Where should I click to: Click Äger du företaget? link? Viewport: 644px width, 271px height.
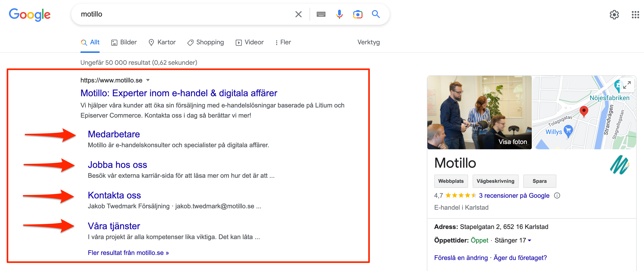(520, 257)
